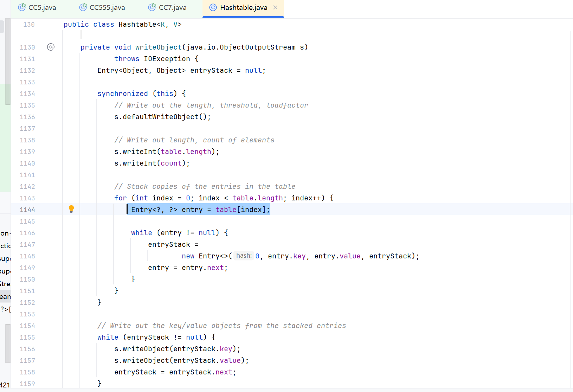Open the yellow lightbulb quick-fix icon
Image resolution: width=573 pixels, height=392 pixels.
(71, 209)
